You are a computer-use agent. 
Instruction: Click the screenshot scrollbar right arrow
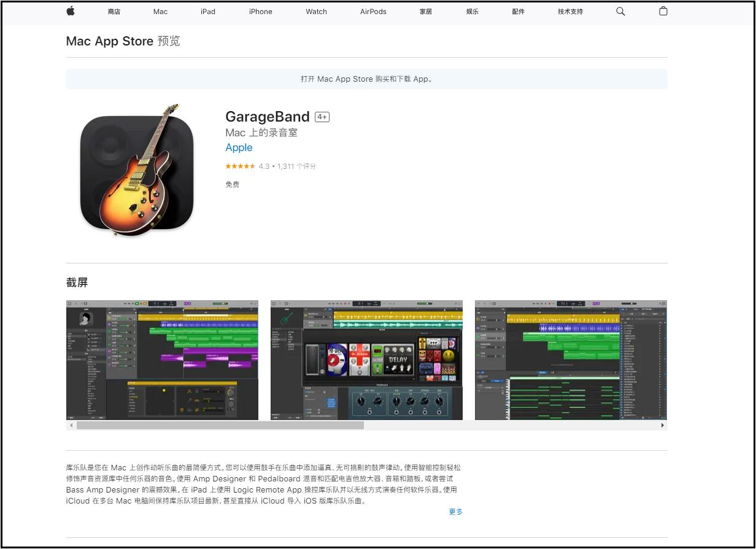tap(662, 425)
